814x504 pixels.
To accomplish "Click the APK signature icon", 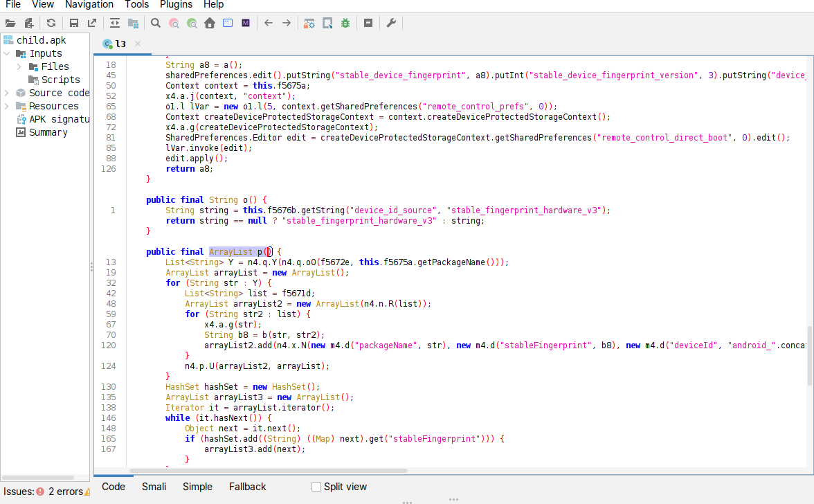I will tap(21, 119).
